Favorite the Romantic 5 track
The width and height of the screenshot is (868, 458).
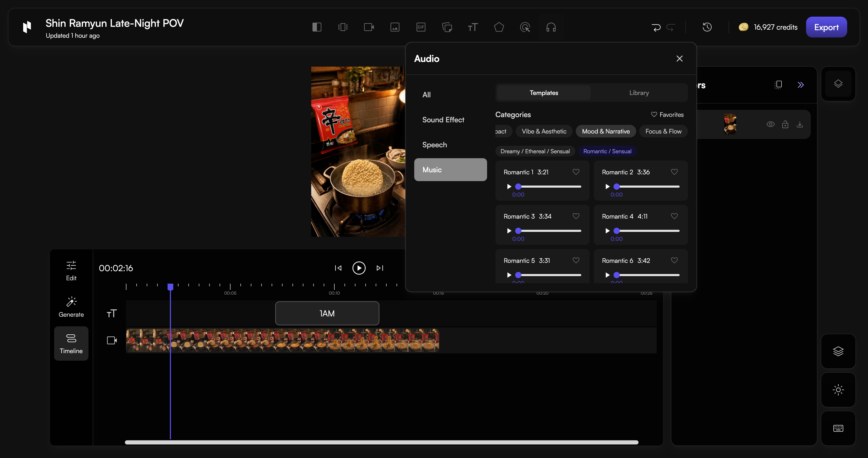[576, 260]
